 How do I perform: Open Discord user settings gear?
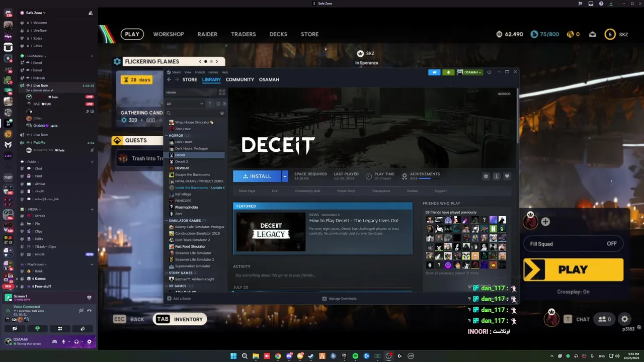click(89, 341)
